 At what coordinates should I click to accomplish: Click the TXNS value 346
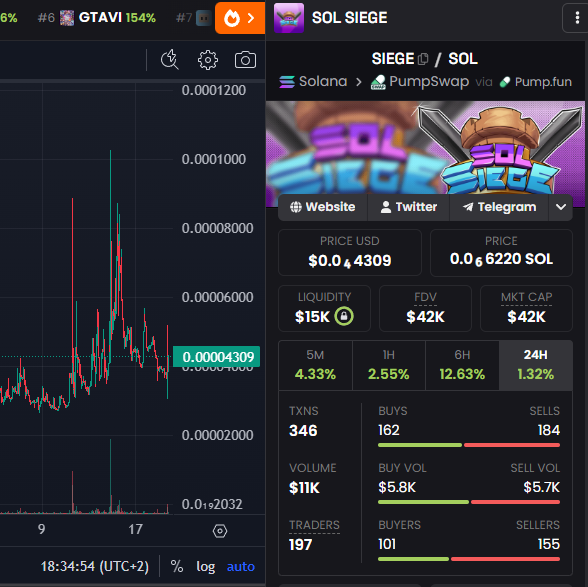(303, 430)
